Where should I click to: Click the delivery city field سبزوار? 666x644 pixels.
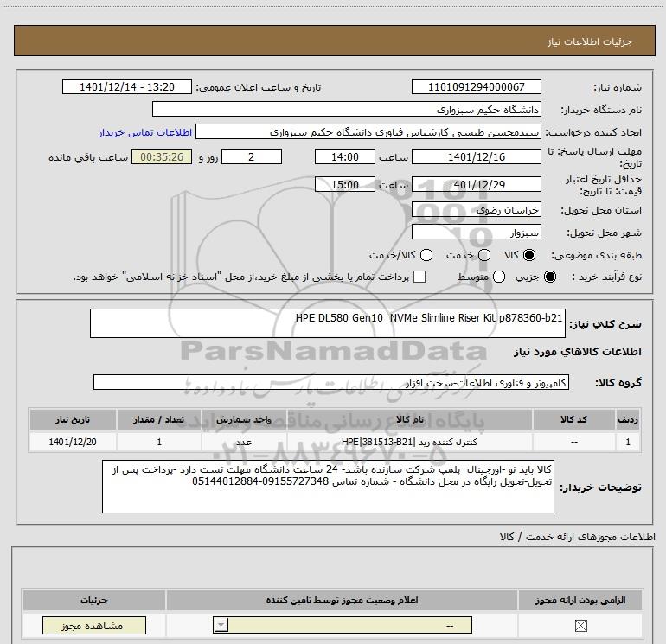[476, 233]
